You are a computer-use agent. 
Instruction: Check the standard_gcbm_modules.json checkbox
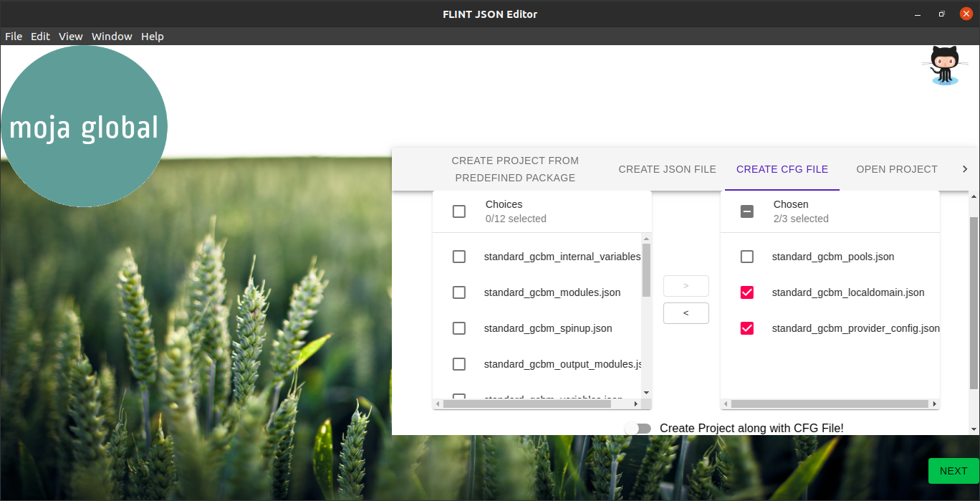tap(459, 292)
